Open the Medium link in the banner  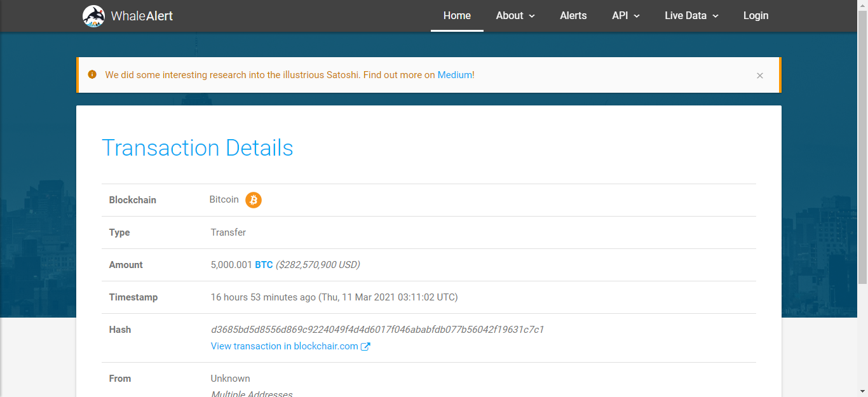click(454, 75)
